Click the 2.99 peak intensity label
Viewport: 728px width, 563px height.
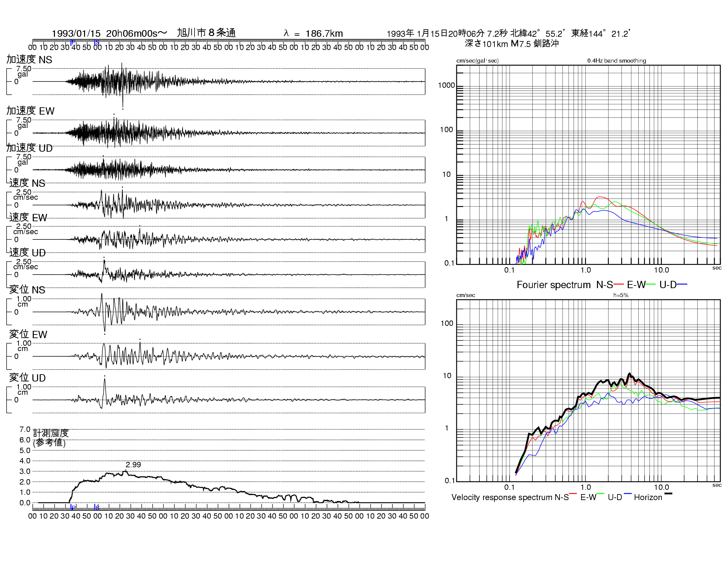[x=133, y=465]
